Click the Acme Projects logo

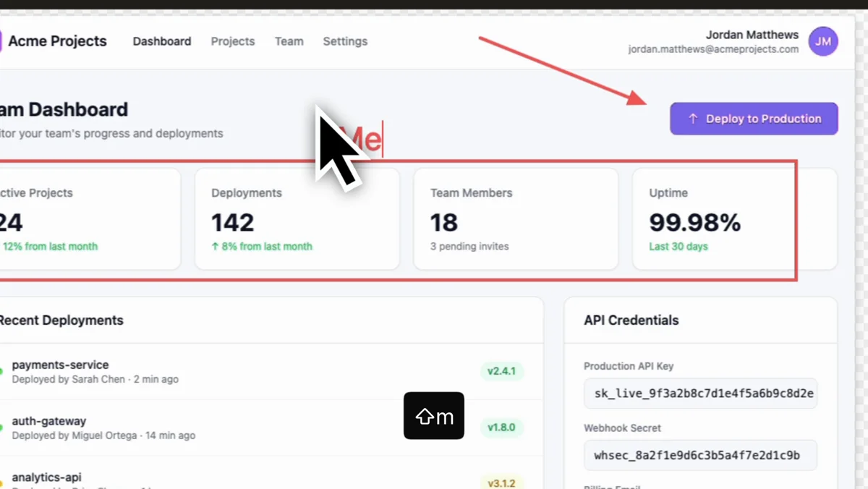pyautogui.click(x=58, y=41)
